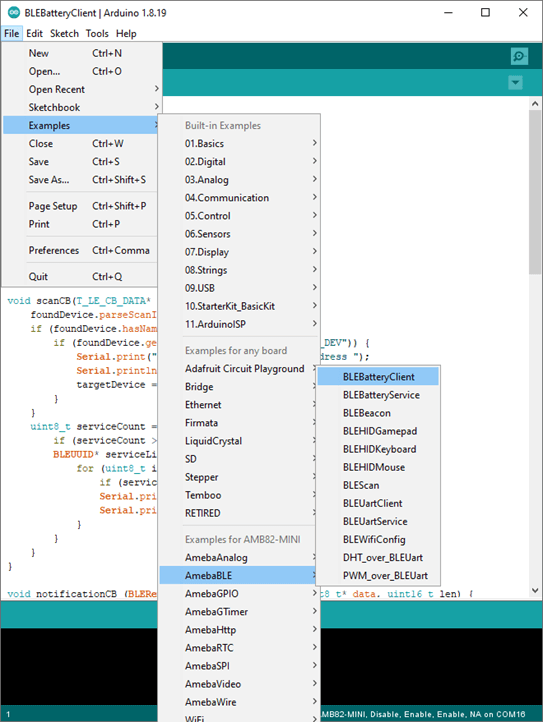Expand 02.Digital examples
The width and height of the screenshot is (543, 722).
tap(239, 162)
